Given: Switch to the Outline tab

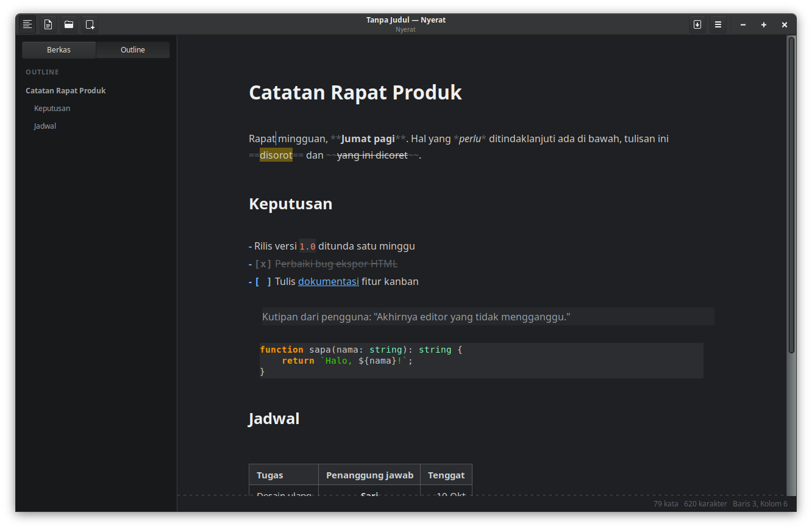Looking at the screenshot, I should tap(133, 50).
